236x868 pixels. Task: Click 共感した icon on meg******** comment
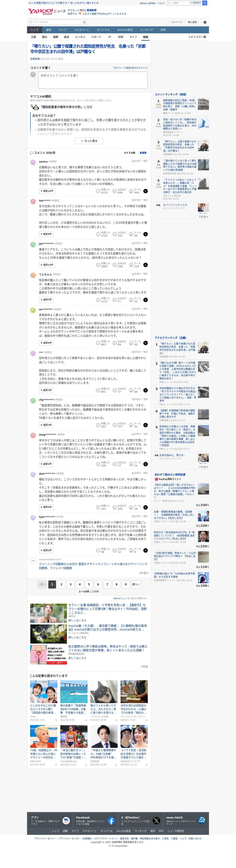(98, 464)
